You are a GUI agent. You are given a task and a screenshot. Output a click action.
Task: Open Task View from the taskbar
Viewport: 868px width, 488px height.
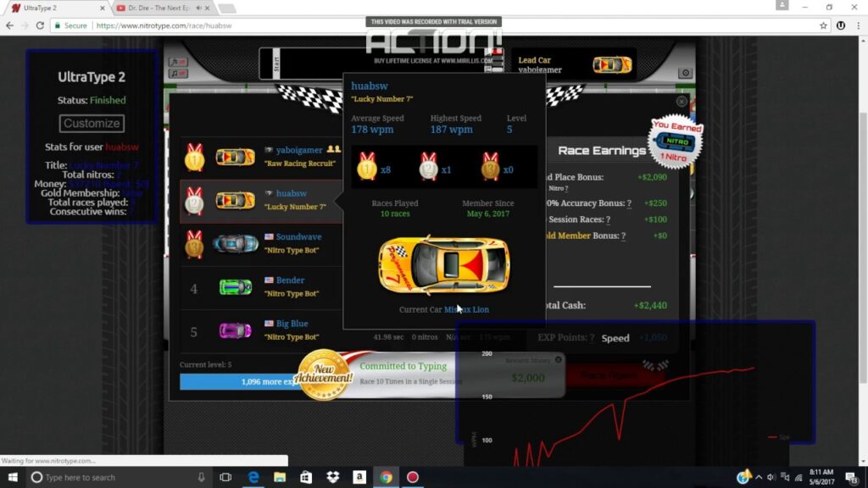click(x=225, y=477)
